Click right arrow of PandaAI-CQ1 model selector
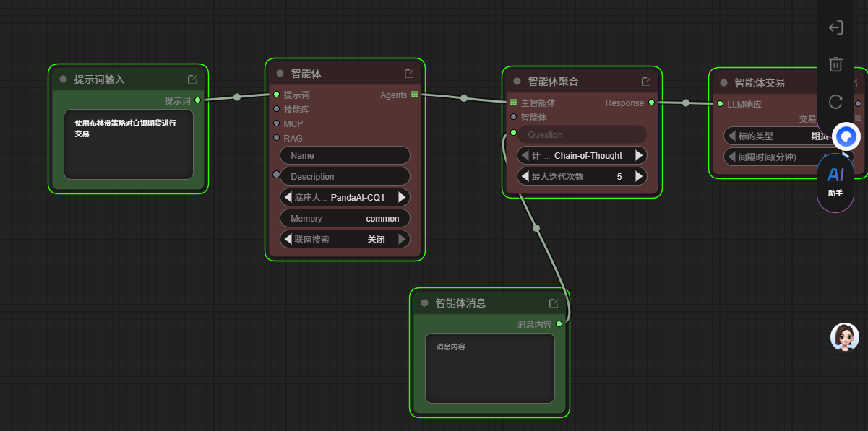 click(x=402, y=197)
